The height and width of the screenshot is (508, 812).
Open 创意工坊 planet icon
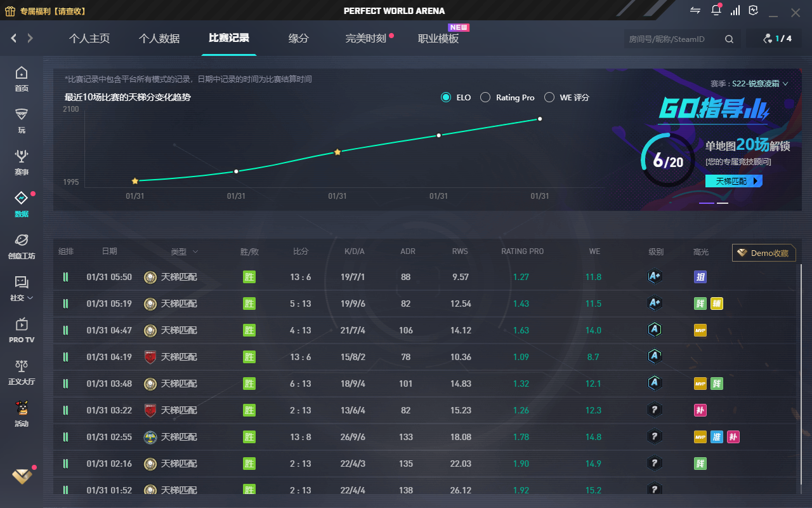22,246
